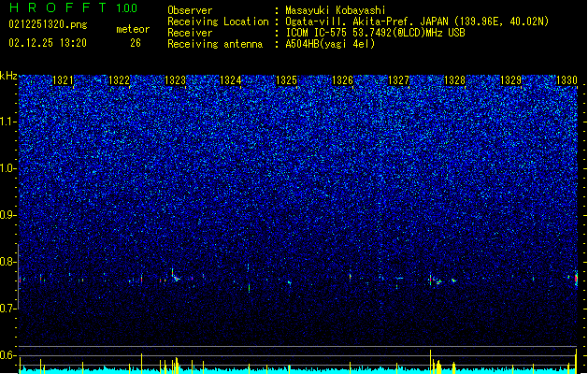Click the 1329 time marker
588x374 pixels.
click(x=510, y=80)
